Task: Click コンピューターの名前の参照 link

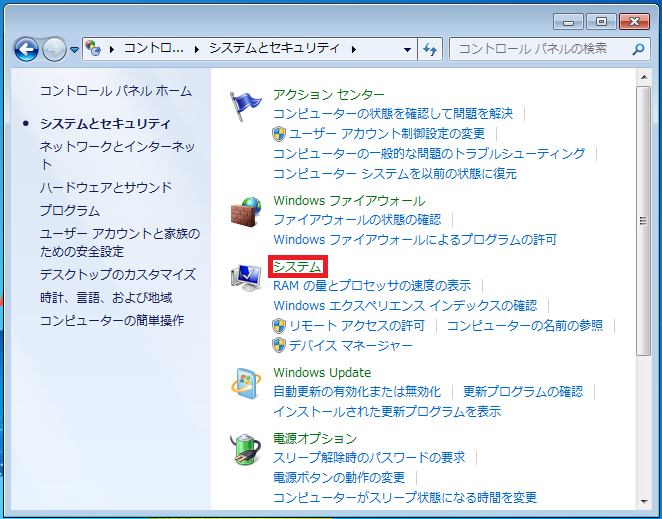Action: (x=525, y=326)
